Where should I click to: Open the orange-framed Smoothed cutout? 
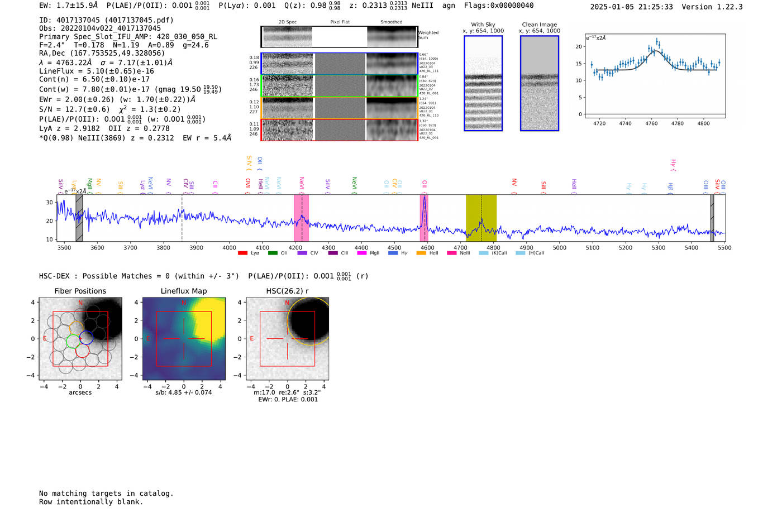pos(392,108)
